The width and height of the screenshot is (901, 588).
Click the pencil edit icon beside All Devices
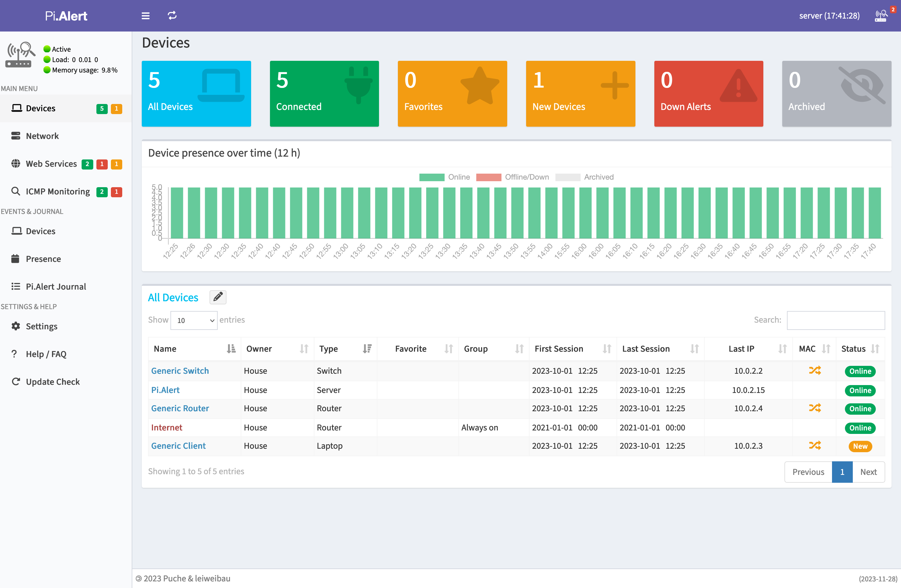tap(218, 297)
